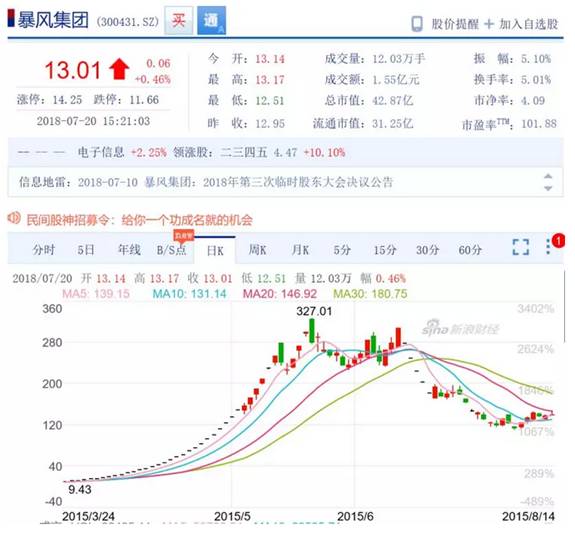The width and height of the screenshot is (575, 534).
Task: Select the 60分 chart tab
Action: (470, 250)
